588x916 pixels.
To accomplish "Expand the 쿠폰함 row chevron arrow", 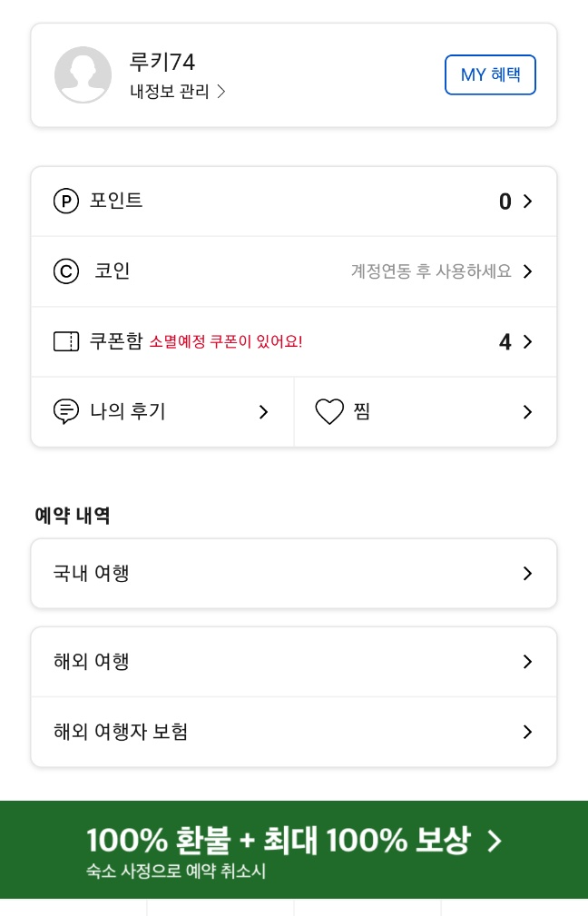I will pyautogui.click(x=527, y=342).
